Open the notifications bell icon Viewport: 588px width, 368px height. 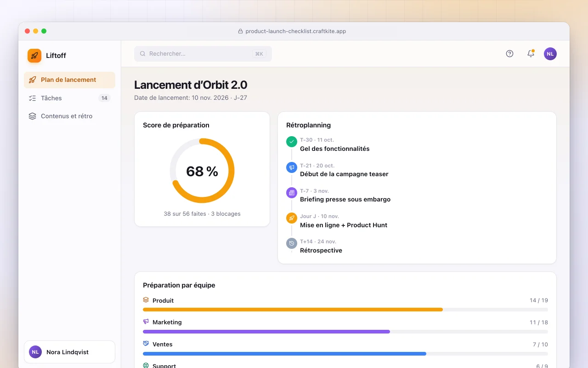pos(531,54)
